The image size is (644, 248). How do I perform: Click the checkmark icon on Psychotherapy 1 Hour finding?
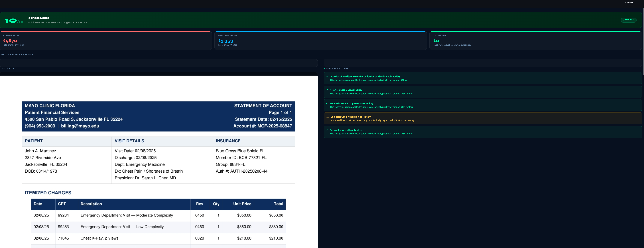[327, 130]
